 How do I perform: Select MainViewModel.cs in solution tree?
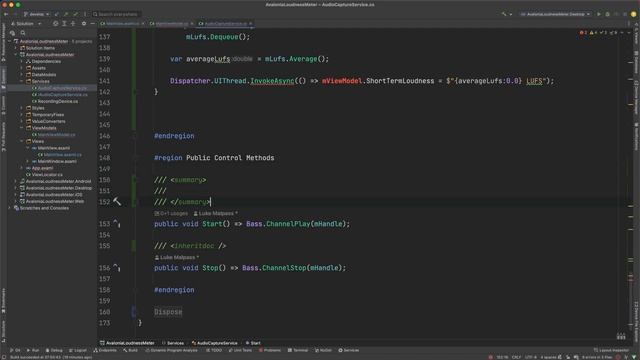click(x=54, y=135)
